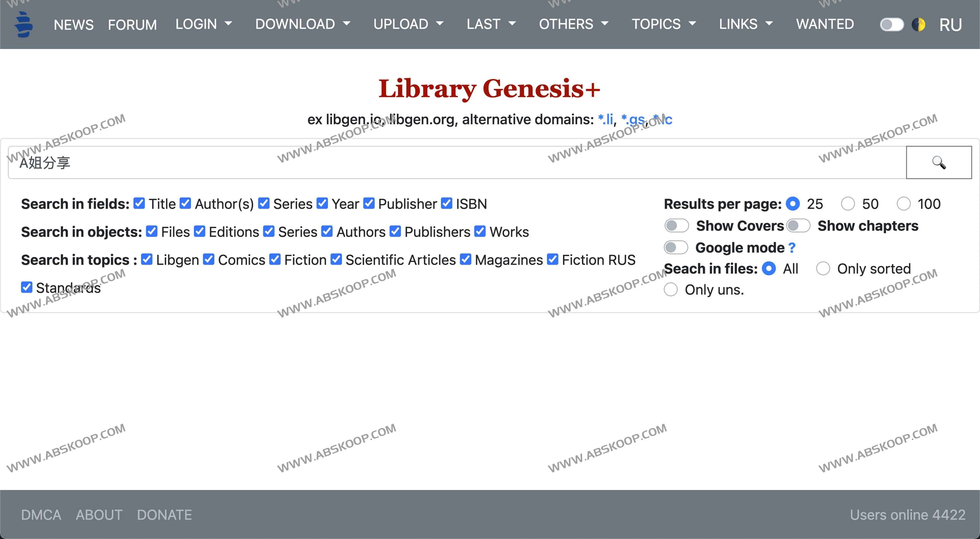Click the DONATE link in footer
This screenshot has height=539, width=980.
tap(164, 514)
